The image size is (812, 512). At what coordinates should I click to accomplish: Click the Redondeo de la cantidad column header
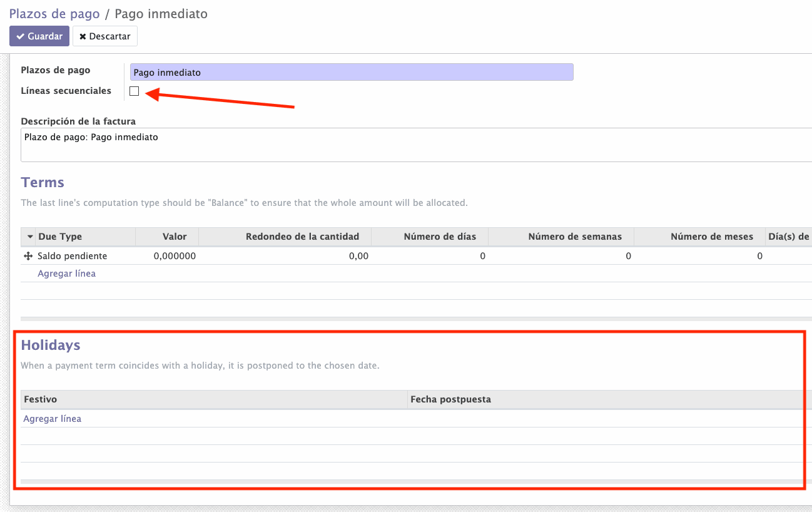[x=302, y=237]
